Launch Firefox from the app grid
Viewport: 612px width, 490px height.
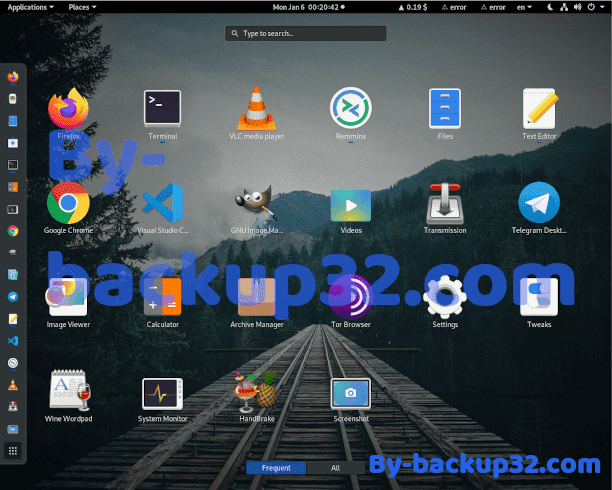69,109
